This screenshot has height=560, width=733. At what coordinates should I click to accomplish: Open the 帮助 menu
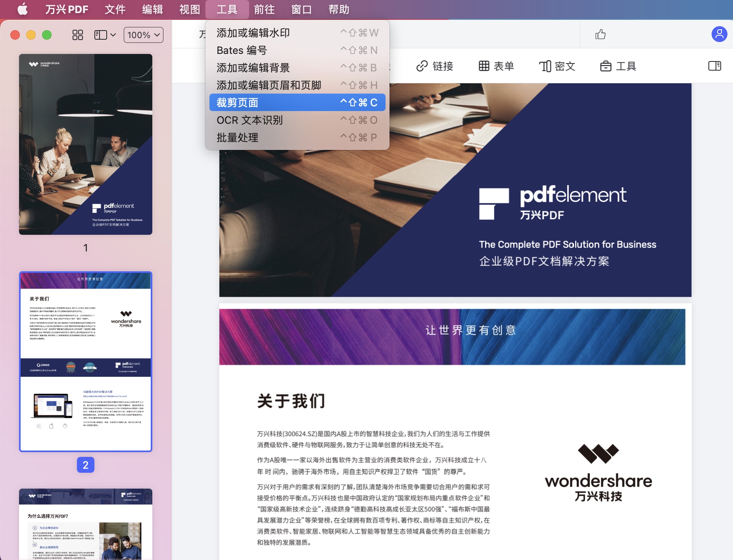(x=338, y=9)
